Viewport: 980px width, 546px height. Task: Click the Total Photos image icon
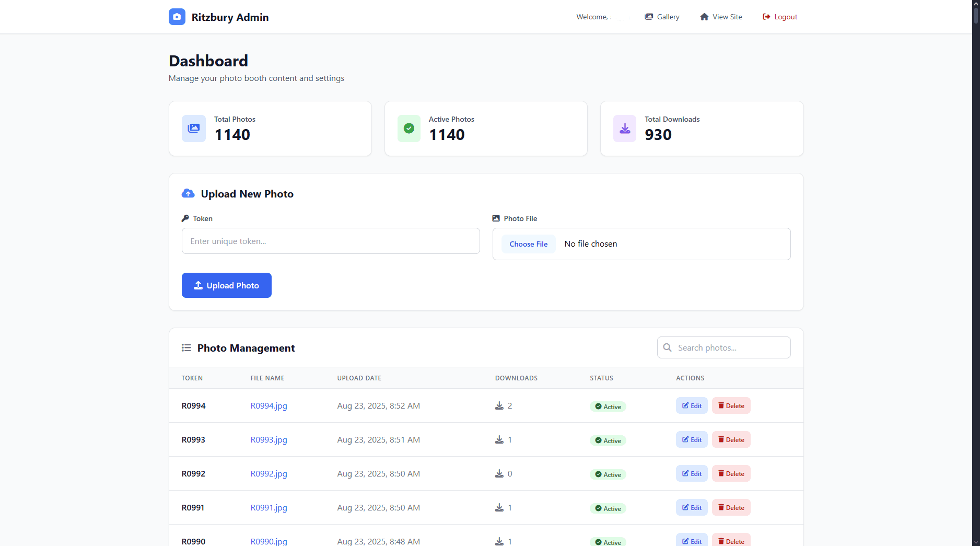tap(193, 128)
